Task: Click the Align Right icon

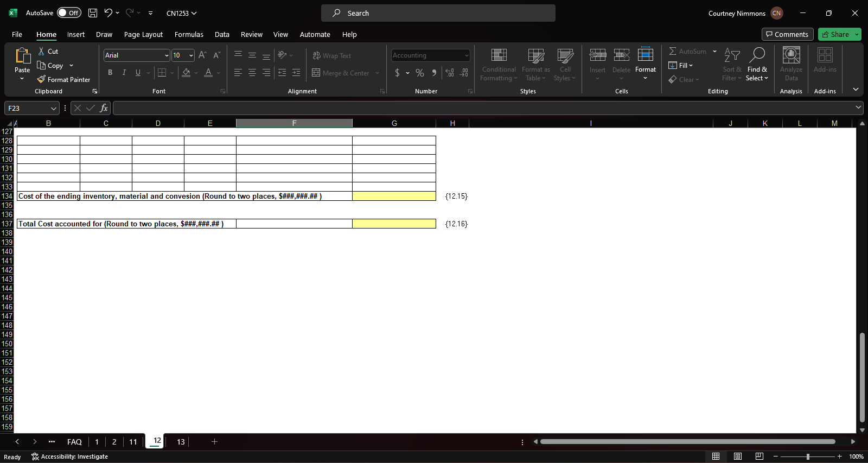Action: (x=266, y=73)
